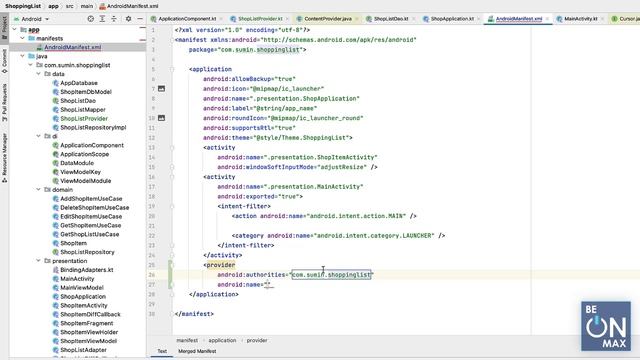This screenshot has width=640, height=360.
Task: Click the locate-in-project target icon
Action: pyautogui.click(x=91, y=19)
